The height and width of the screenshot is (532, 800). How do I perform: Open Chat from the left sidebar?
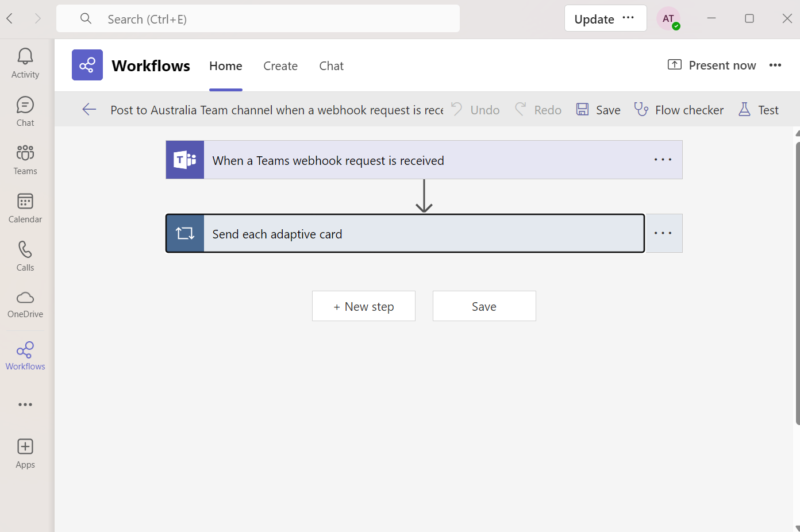pyautogui.click(x=25, y=111)
